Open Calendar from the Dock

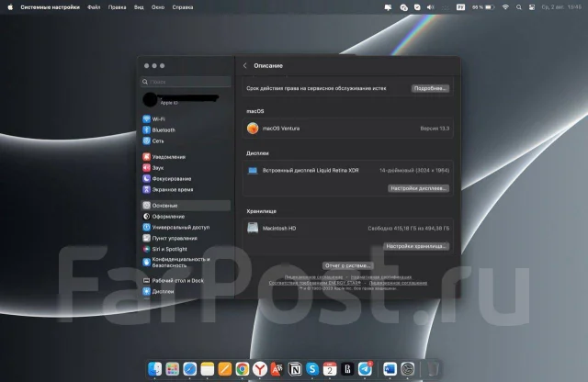(x=330, y=369)
